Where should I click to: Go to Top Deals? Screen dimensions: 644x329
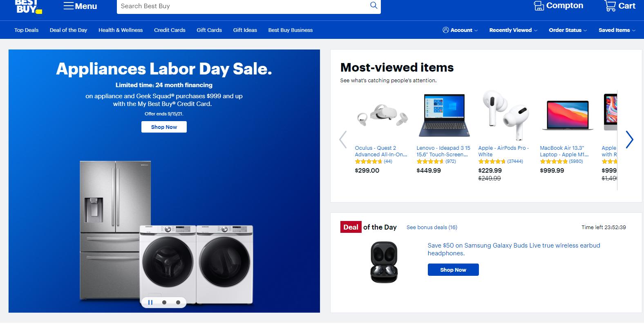(x=27, y=30)
